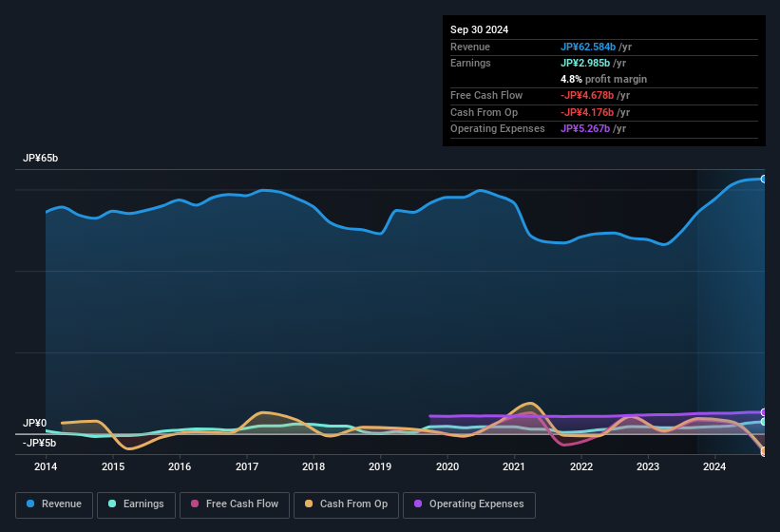Toggle the Operating Expenses legend button
This screenshot has height=532, width=780.
[469, 504]
